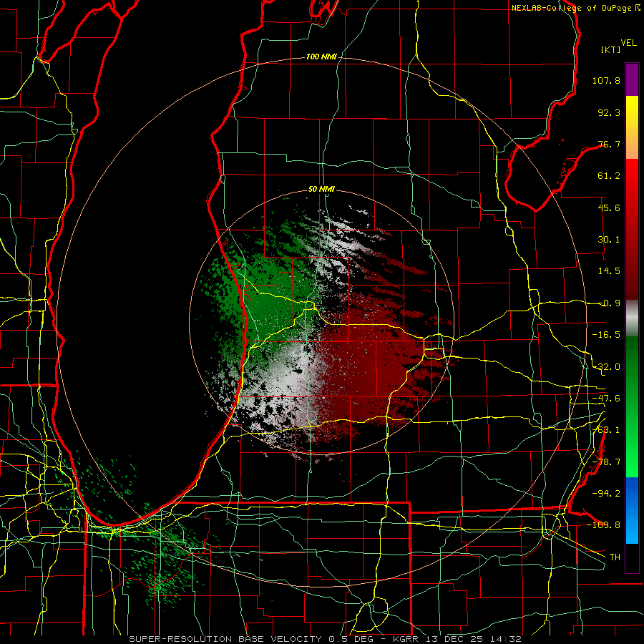Click the [KT] units label
This screenshot has height=644, width=644.
pos(610,49)
